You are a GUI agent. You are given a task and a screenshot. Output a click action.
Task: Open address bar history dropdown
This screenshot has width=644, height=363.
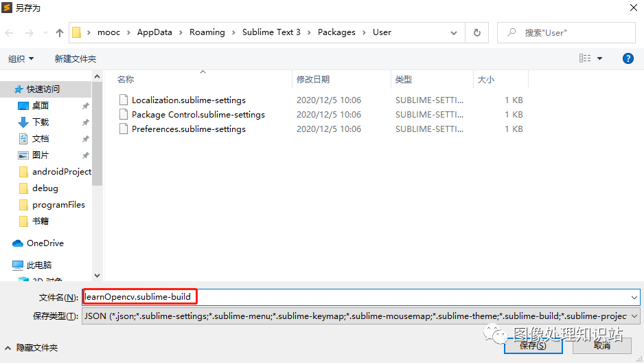pos(453,33)
